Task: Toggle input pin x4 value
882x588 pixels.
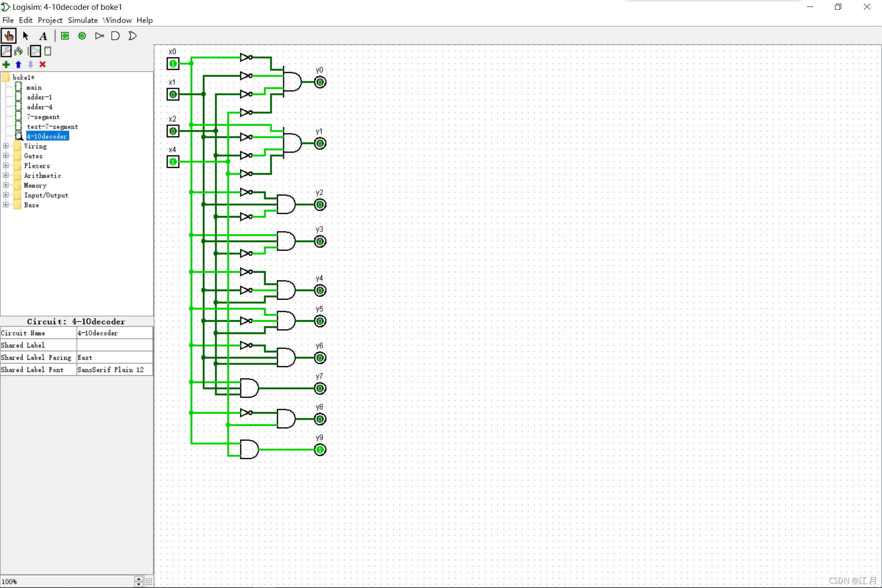Action: pyautogui.click(x=173, y=162)
